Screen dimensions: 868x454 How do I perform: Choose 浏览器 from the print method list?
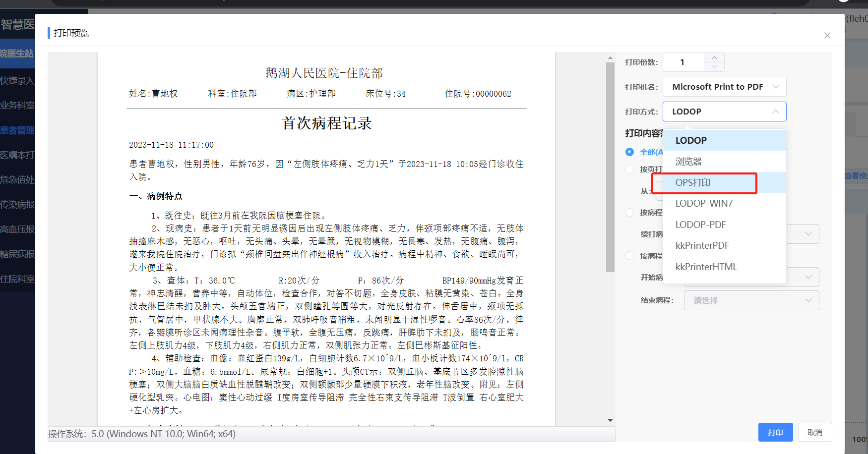(x=688, y=162)
